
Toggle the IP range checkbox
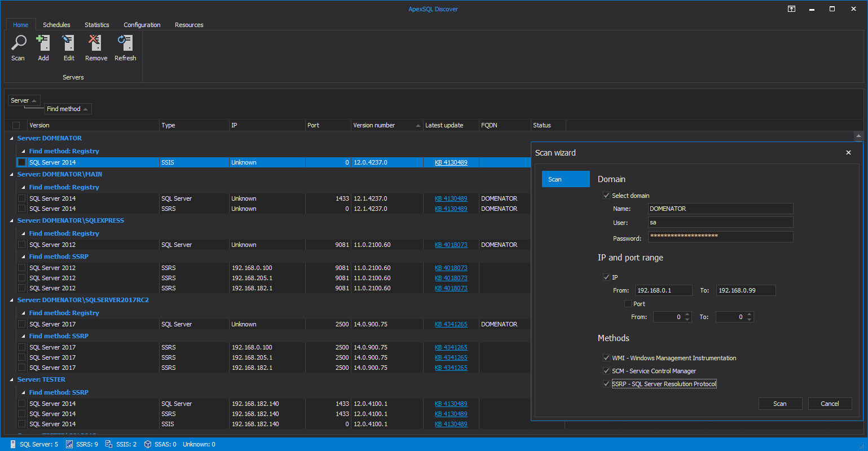[x=606, y=277]
